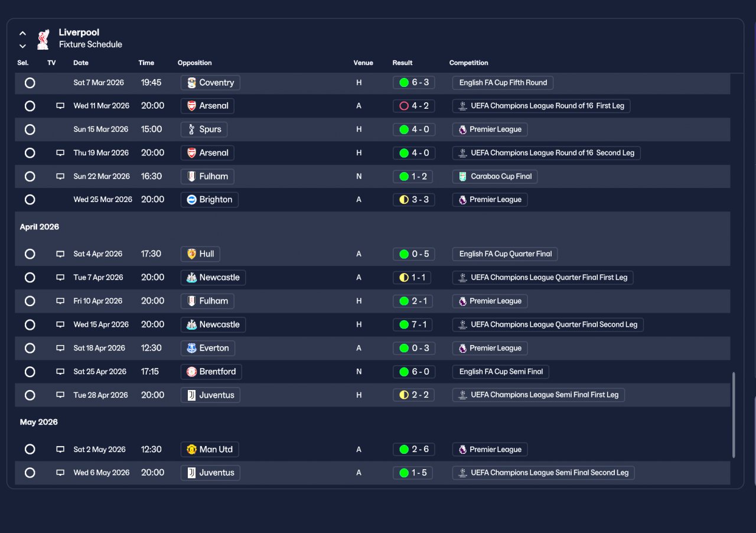
Task: Sort fixtures by the Date column header
Action: pos(81,63)
